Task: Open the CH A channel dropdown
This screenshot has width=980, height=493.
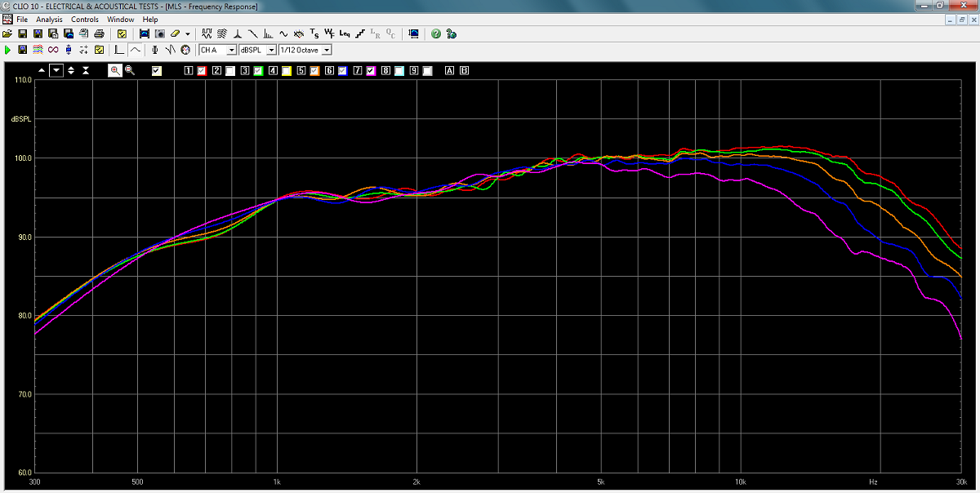Action: tap(218, 50)
